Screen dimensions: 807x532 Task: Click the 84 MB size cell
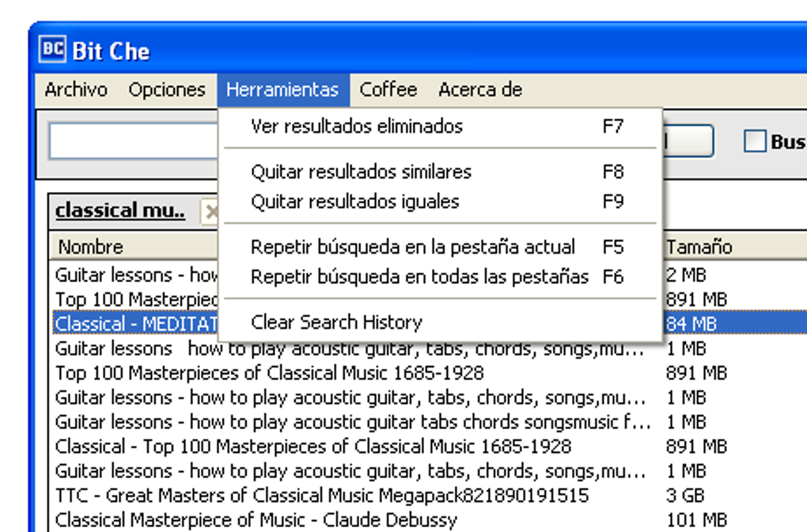(691, 324)
